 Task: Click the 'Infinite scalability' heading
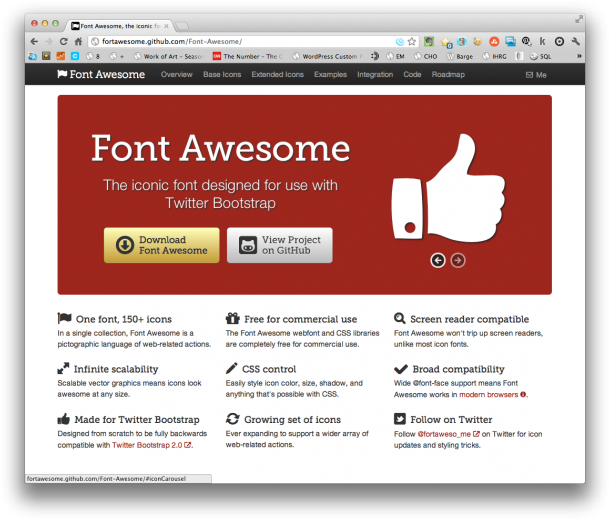pyautogui.click(x=116, y=369)
